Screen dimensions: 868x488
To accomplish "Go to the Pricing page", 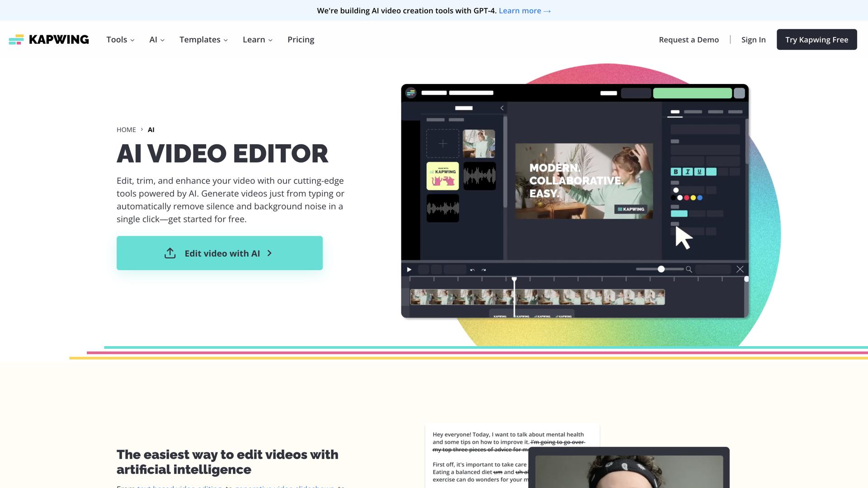I will 301,40.
